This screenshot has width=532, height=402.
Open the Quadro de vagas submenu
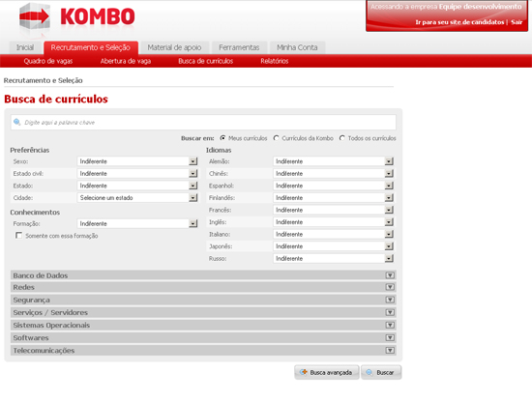(48, 61)
